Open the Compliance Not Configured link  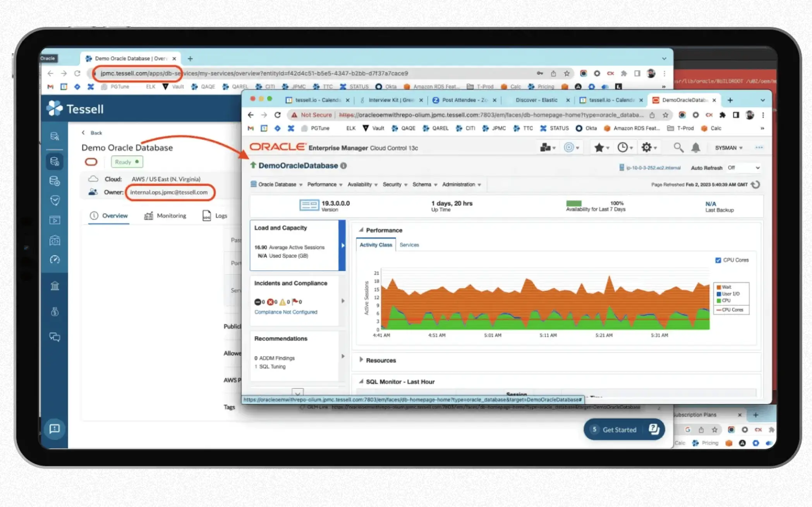285,312
